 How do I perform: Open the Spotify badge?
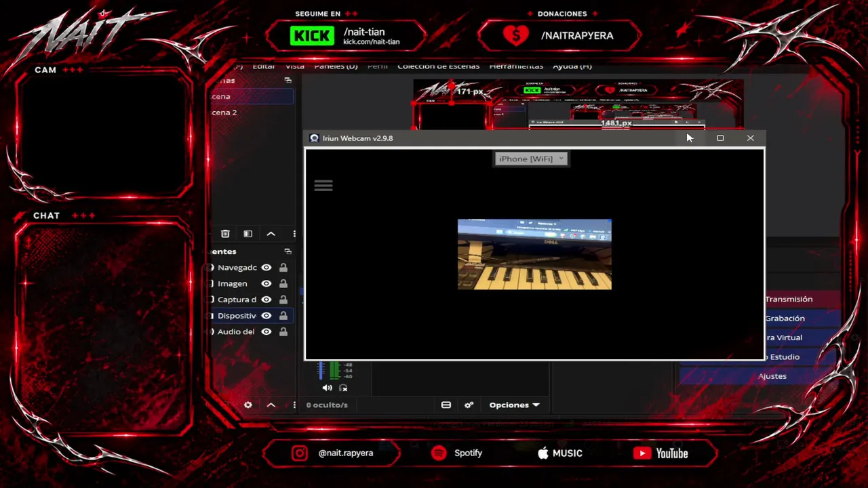(457, 453)
